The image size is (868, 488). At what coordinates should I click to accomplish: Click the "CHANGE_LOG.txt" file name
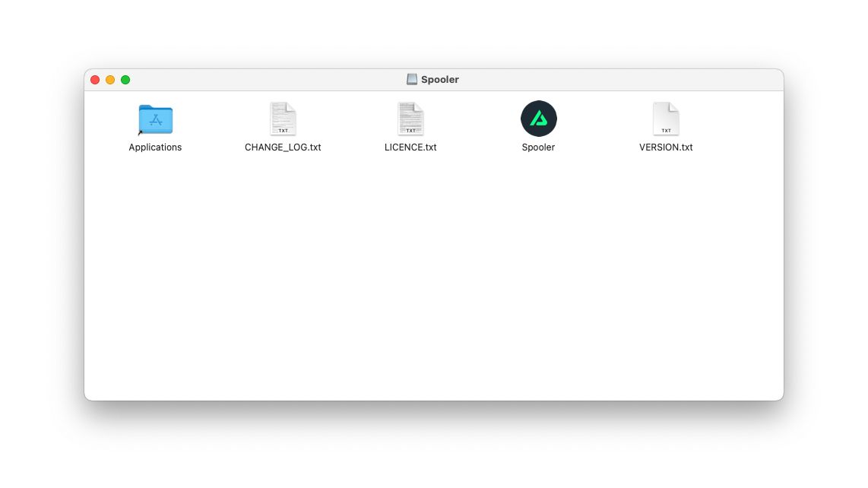click(x=283, y=147)
